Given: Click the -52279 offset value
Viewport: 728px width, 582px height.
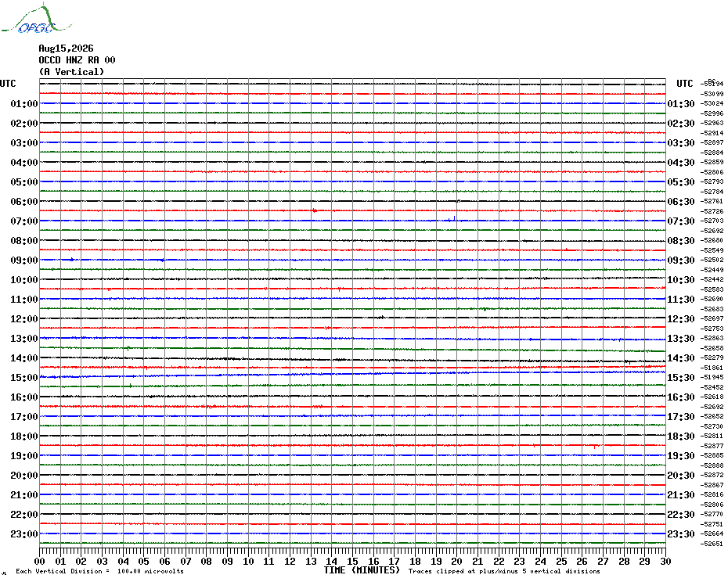Looking at the screenshot, I should click(x=712, y=357).
